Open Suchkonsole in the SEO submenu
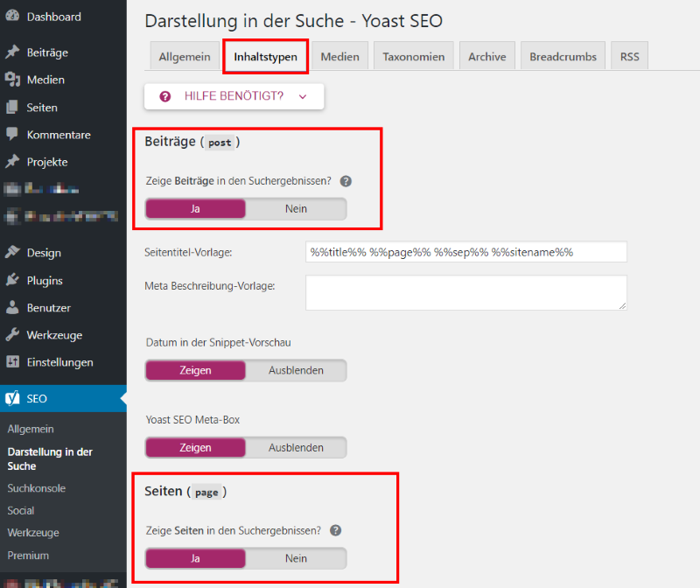This screenshot has width=700, height=588. pos(36,488)
